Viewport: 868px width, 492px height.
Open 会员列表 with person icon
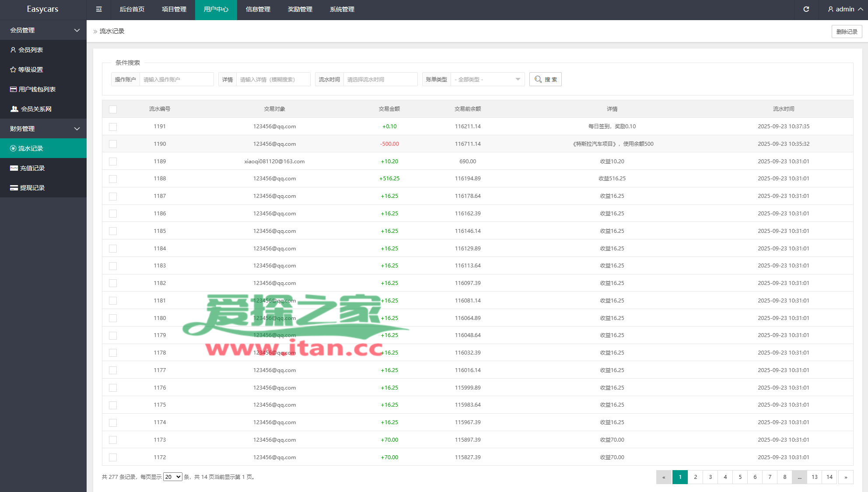point(30,50)
